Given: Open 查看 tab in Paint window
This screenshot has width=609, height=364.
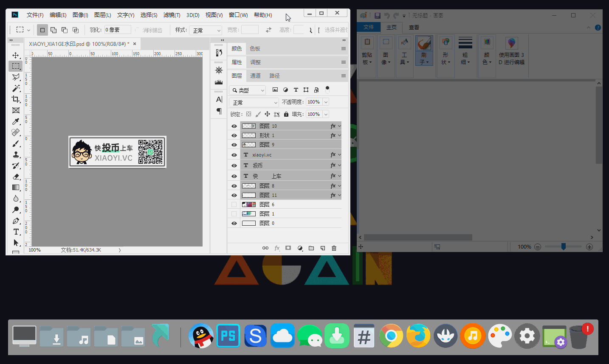Looking at the screenshot, I should 414,27.
